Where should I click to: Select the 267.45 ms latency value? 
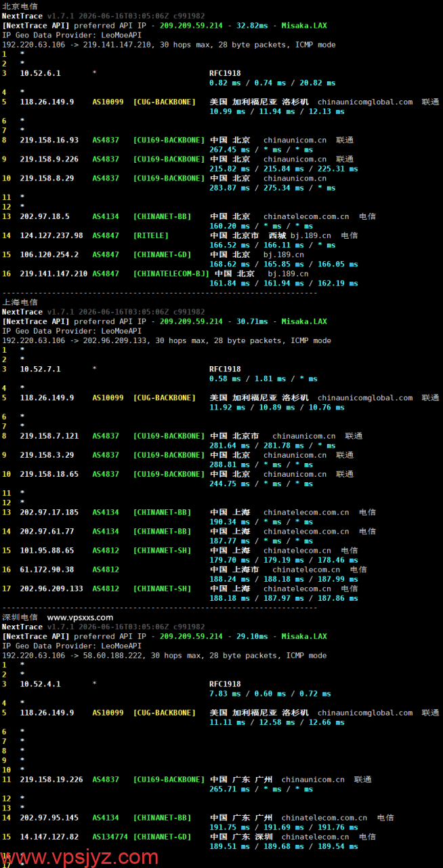click(230, 150)
